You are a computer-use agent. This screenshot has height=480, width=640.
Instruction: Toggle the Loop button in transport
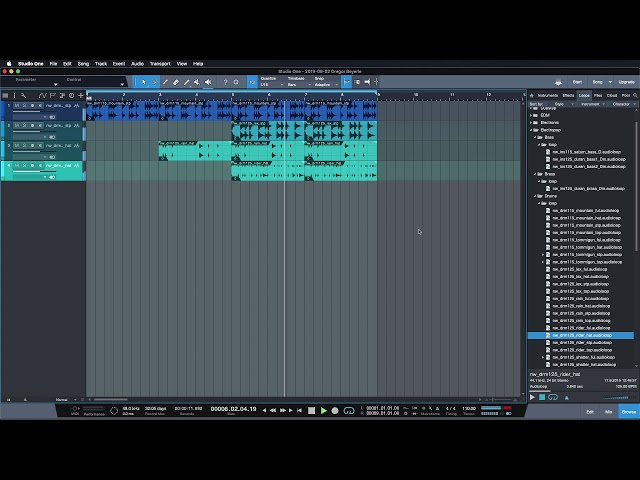(349, 410)
